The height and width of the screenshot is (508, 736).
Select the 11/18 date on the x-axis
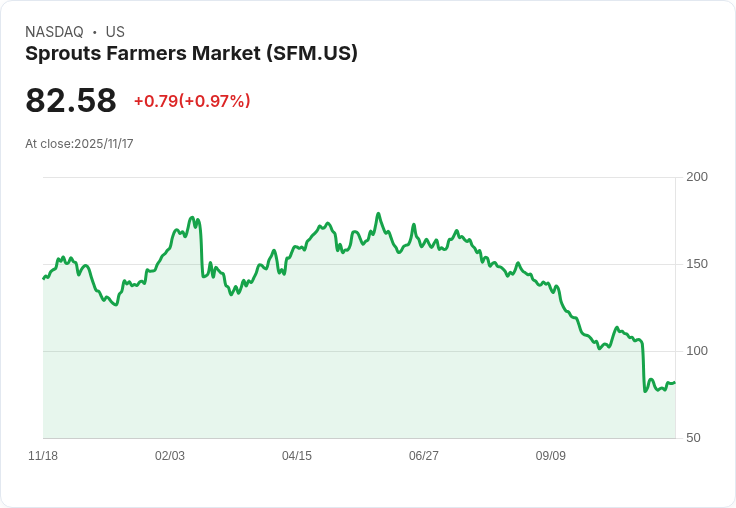(x=43, y=456)
